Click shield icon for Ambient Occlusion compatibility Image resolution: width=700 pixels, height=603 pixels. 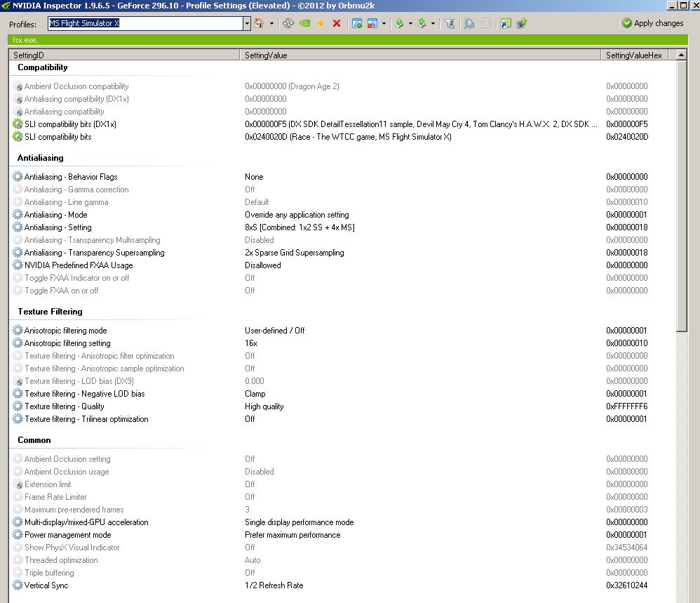pos(19,86)
